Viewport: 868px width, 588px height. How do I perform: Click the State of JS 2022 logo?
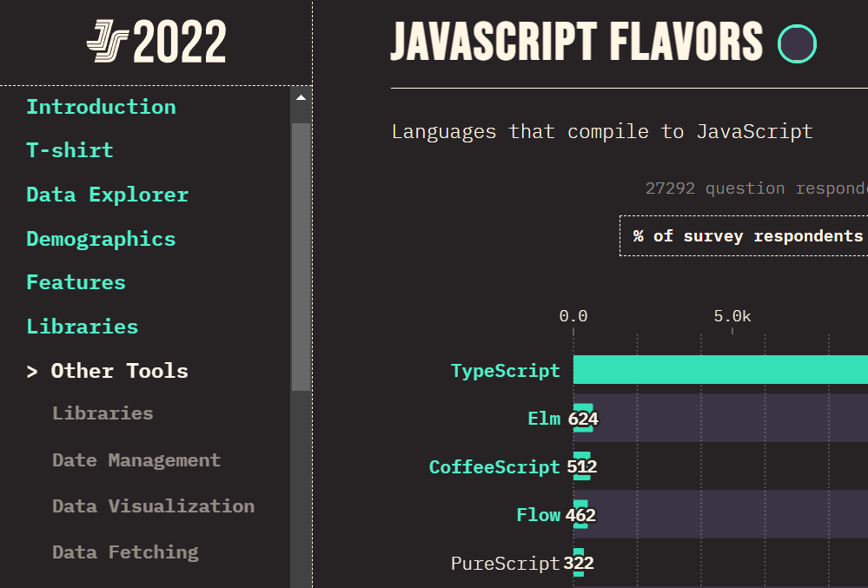coord(156,42)
